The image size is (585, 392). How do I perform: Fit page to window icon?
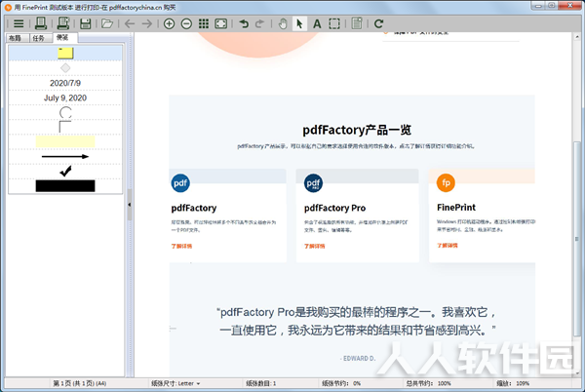coord(221,23)
